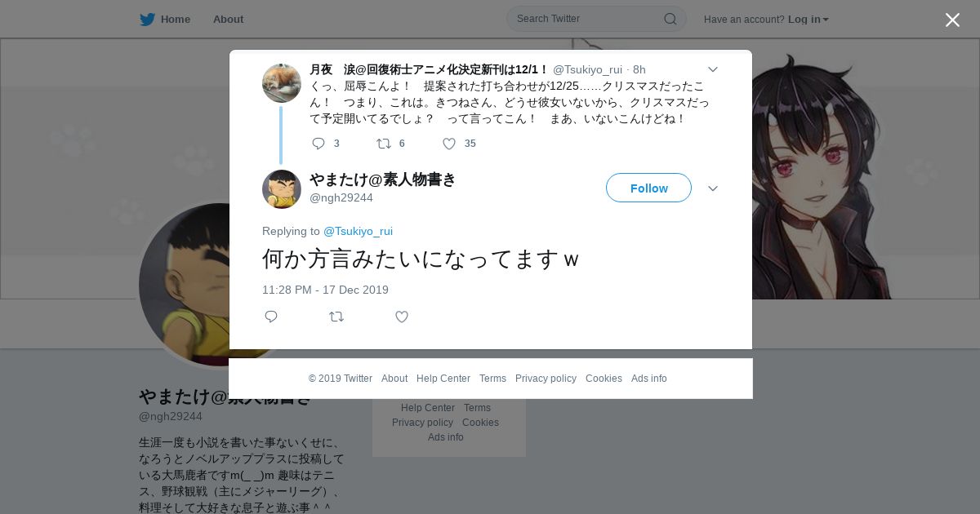
Task: Expand the chevron menu on Tsukiyo_rui's tweet
Action: (712, 70)
